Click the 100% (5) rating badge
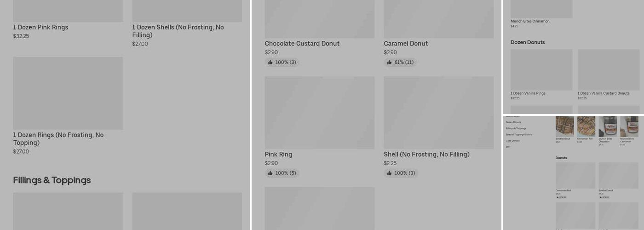 282,173
